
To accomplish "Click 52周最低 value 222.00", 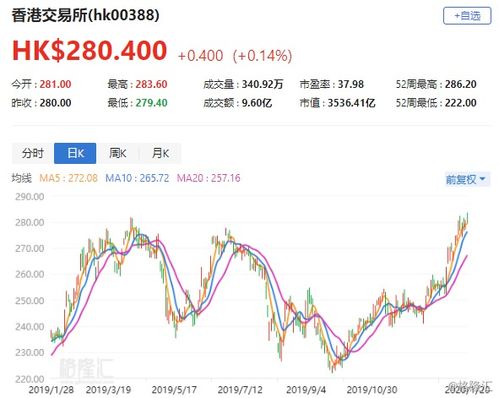I will 461,103.
